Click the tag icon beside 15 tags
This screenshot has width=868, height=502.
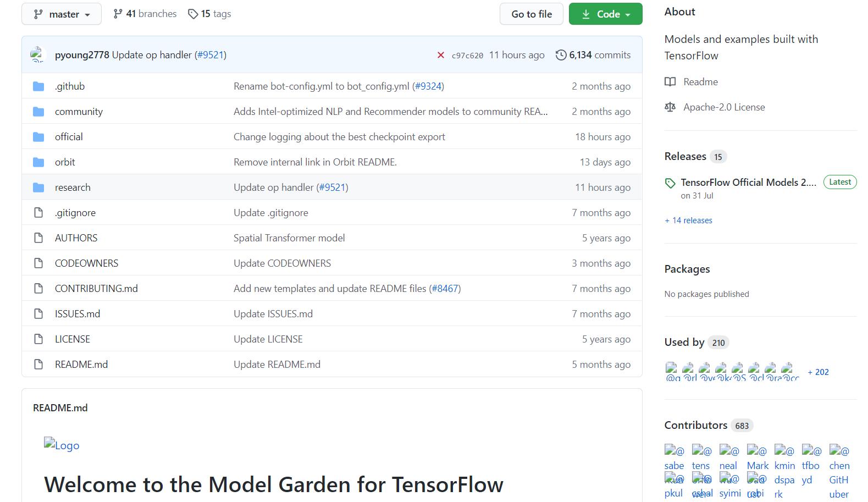[193, 14]
